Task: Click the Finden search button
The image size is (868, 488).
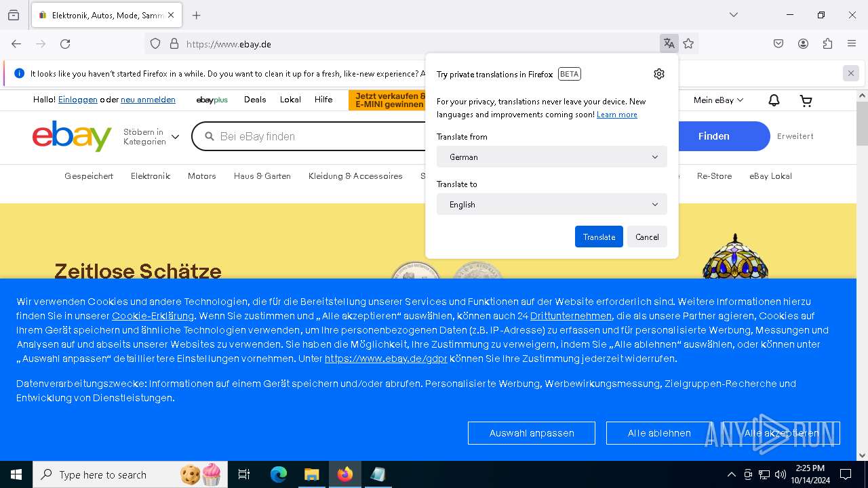Action: pyautogui.click(x=714, y=136)
